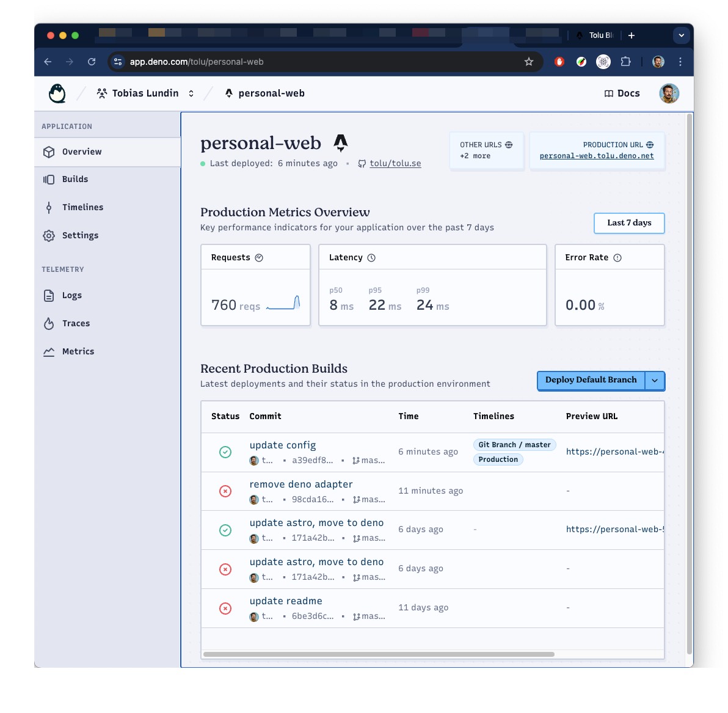Click the requests sparkline chart
728x713 pixels.
[x=283, y=303]
